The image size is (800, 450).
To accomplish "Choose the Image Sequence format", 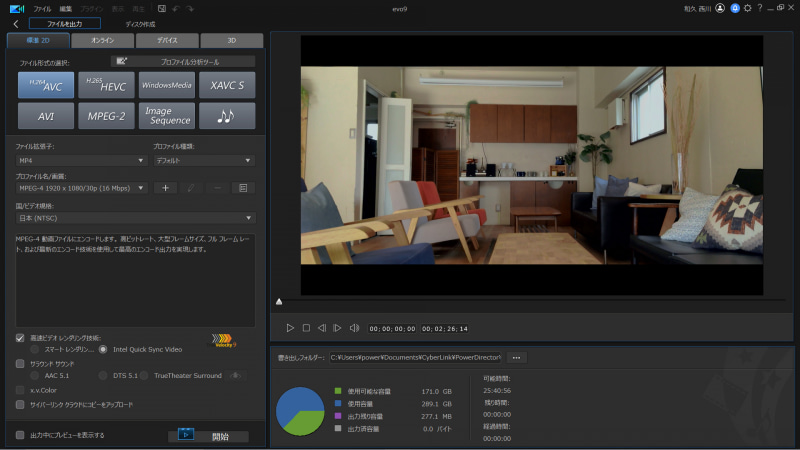I will click(167, 116).
